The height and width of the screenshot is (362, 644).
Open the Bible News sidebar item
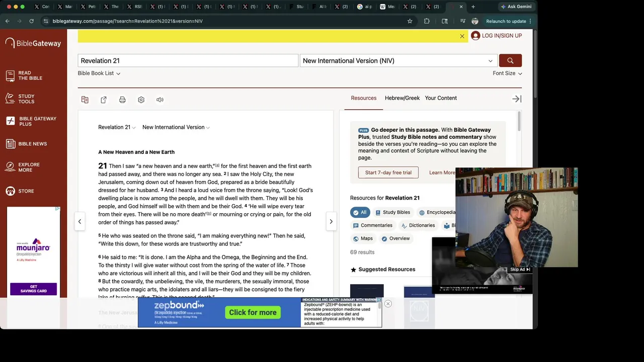click(26, 144)
